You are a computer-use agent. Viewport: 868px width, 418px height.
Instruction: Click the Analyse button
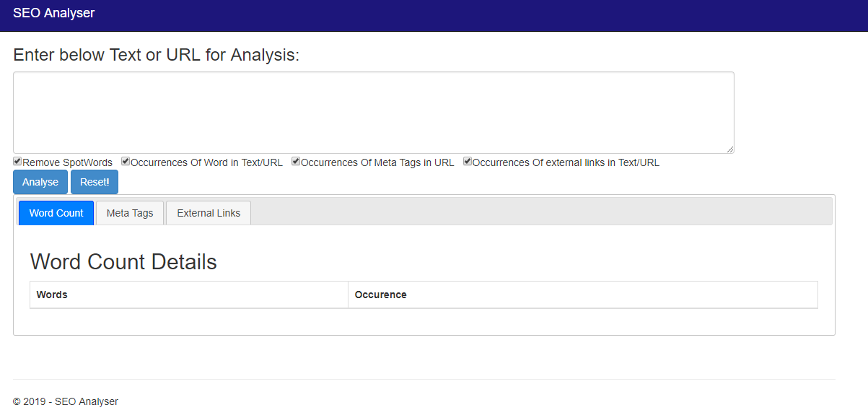40,182
